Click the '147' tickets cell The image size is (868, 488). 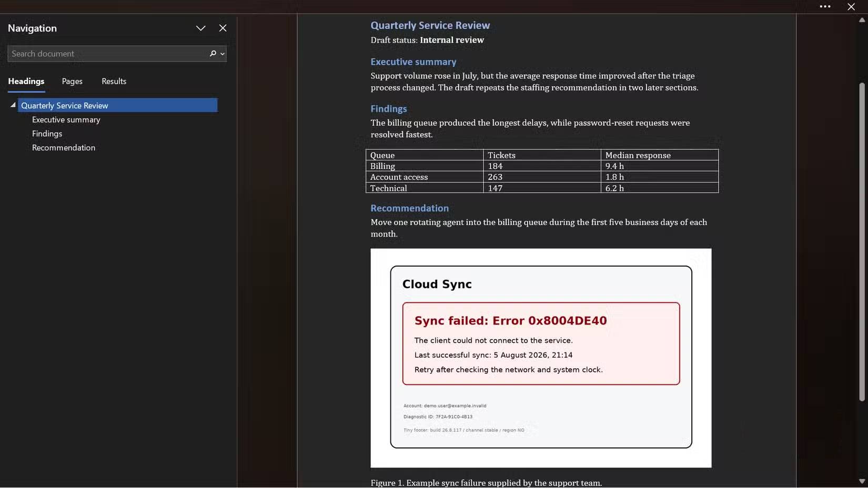point(542,188)
